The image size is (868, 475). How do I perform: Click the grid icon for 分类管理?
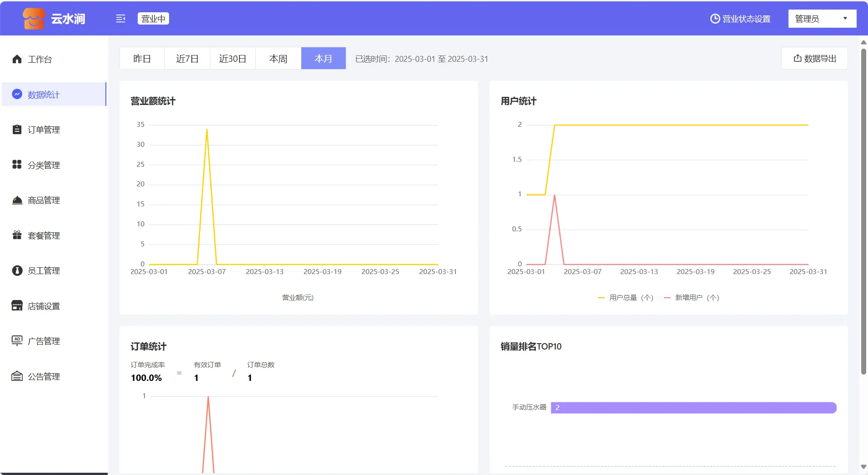[x=17, y=165]
